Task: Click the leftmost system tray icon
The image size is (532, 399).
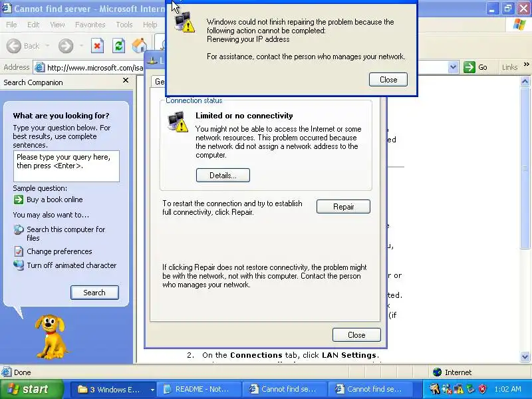Action: 435,389
